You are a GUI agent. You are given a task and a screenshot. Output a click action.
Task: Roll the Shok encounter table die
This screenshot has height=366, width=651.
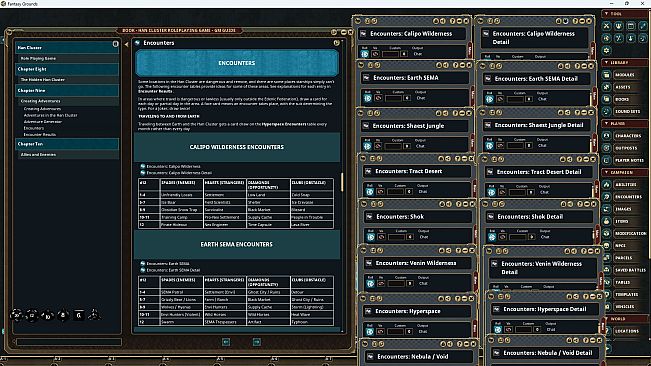click(370, 237)
